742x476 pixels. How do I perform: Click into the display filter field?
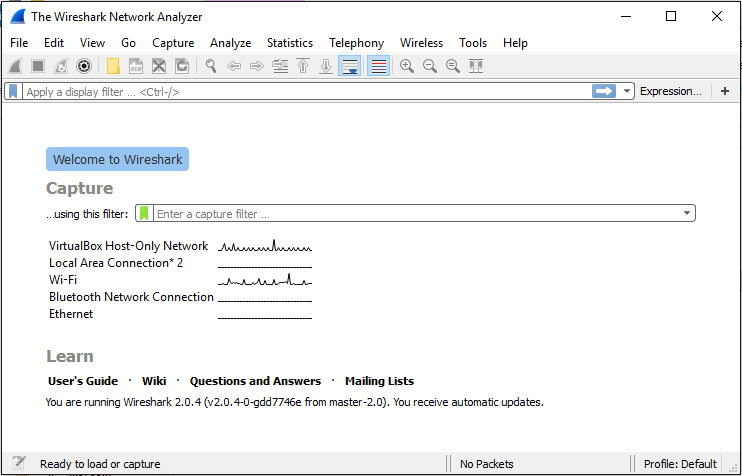coord(307,91)
